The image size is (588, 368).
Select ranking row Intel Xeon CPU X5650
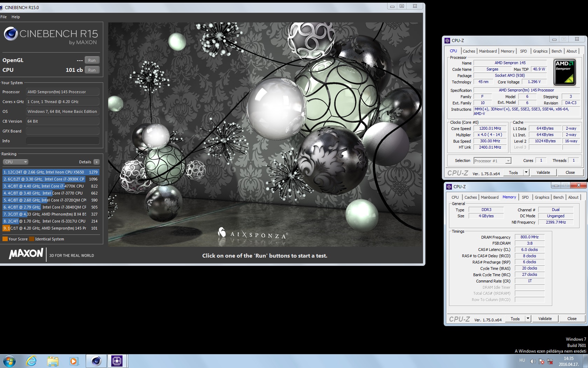point(51,172)
